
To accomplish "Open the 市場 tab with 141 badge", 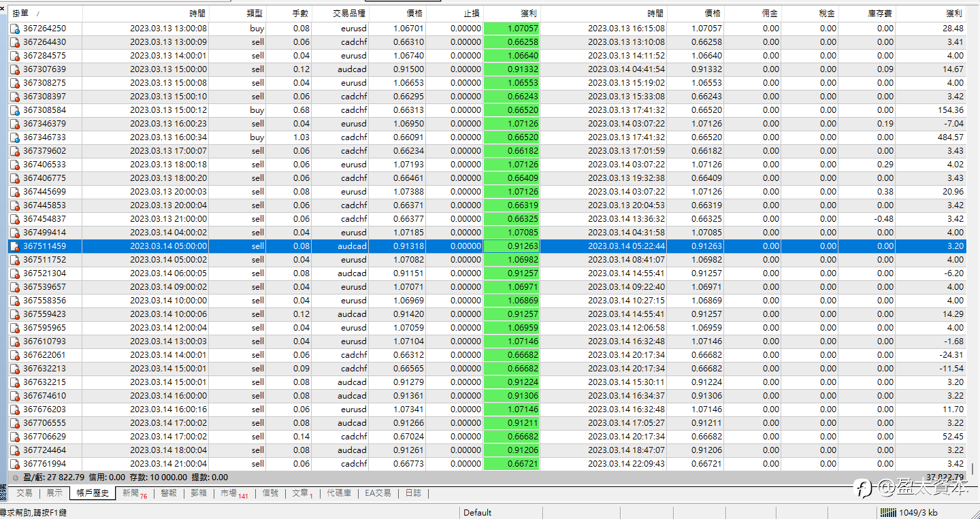I will click(x=233, y=494).
